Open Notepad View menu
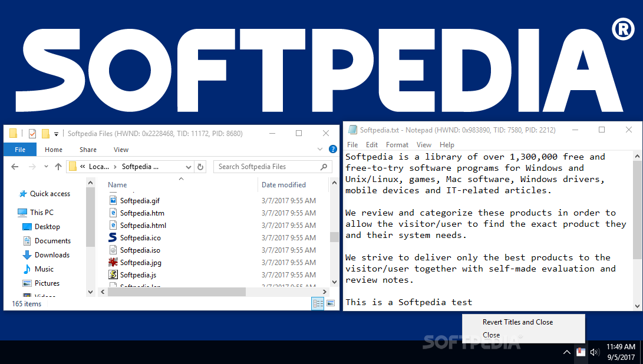Screen dimensions: 643x364 [424, 145]
